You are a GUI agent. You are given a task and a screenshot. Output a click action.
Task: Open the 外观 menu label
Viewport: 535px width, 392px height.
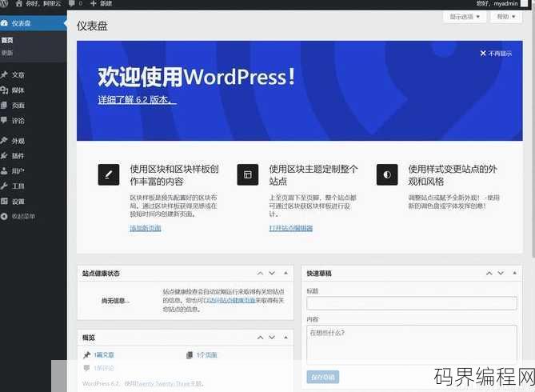point(18,141)
